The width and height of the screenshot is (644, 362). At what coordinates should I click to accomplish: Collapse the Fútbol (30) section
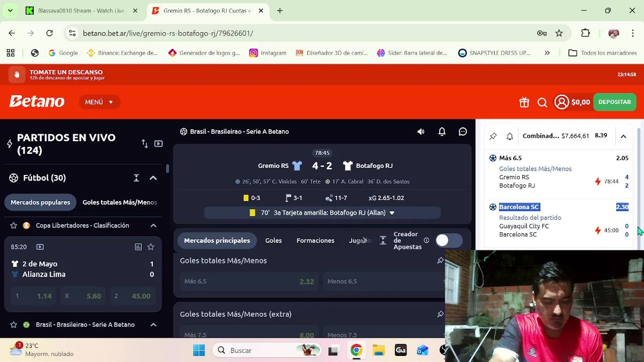tap(153, 178)
